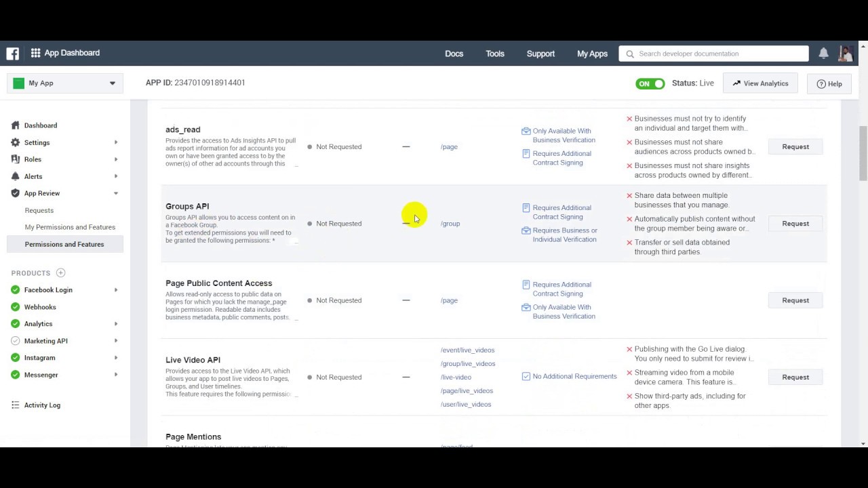
Task: Go to Requests under App Review
Action: coord(39,210)
